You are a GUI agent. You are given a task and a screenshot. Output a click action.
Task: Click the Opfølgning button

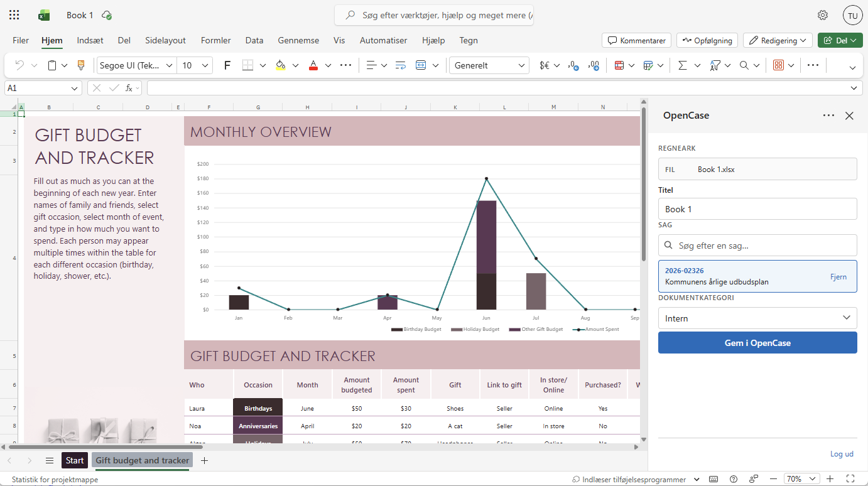(x=707, y=40)
